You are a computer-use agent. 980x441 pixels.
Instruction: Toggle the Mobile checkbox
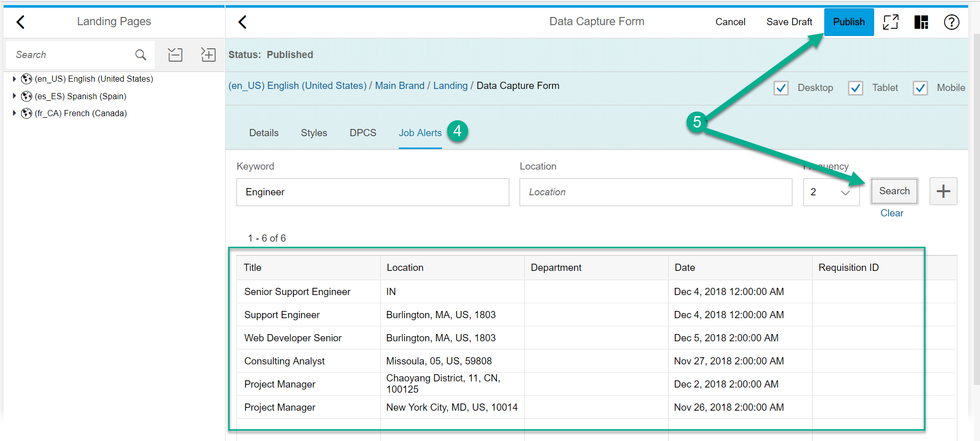(920, 88)
